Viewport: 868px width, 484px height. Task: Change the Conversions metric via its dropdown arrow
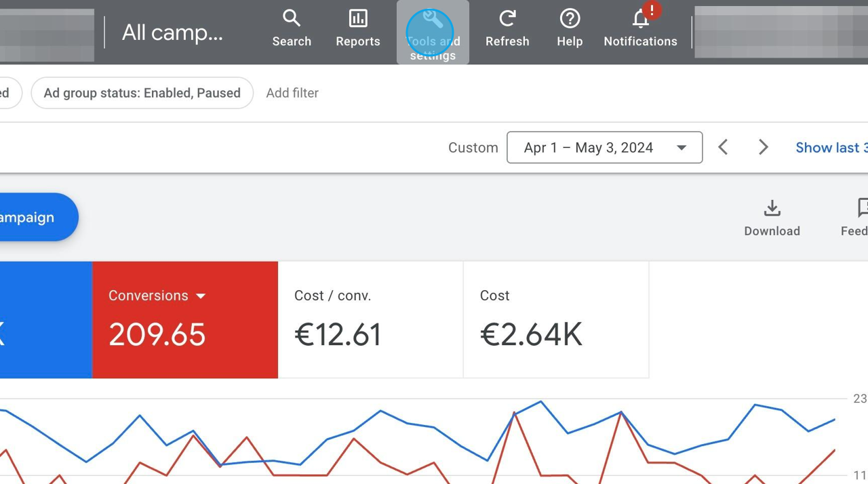coord(201,296)
